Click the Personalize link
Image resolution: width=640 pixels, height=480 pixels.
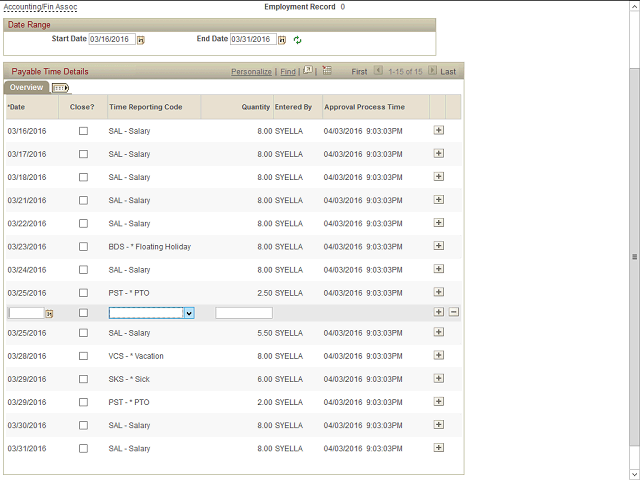pyautogui.click(x=251, y=72)
